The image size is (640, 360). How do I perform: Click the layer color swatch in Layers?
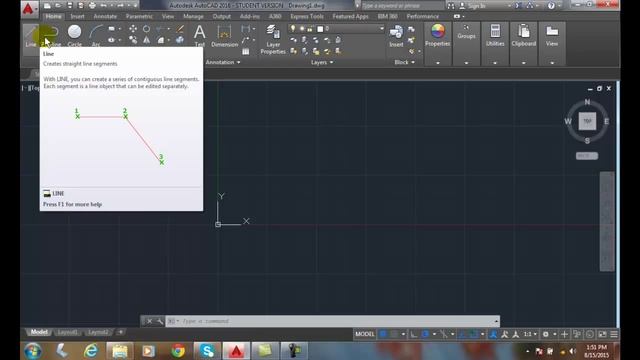point(320,29)
